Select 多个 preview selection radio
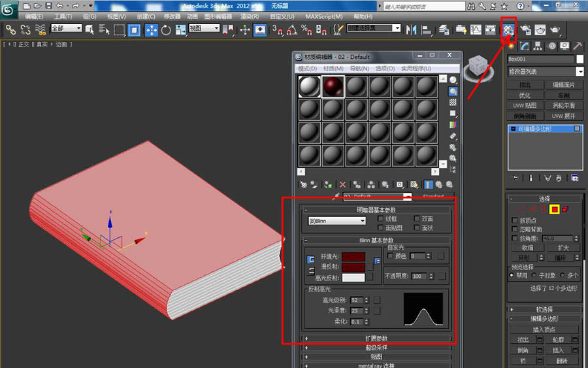Viewport: 588px width, 368px height. 562,275
